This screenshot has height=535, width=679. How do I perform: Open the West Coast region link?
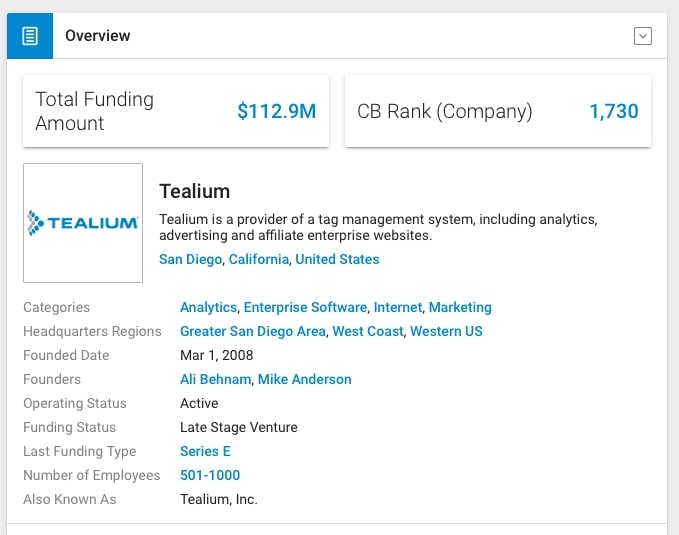pos(368,331)
